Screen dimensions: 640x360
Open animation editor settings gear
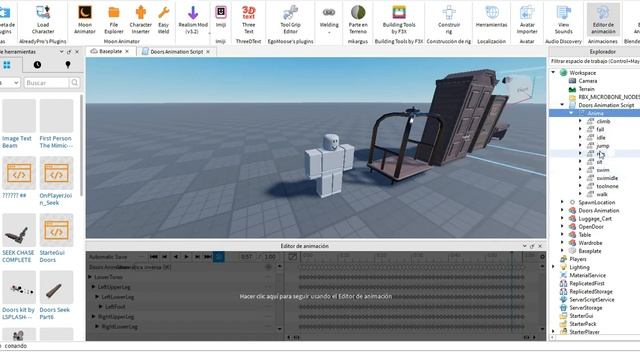click(542, 257)
